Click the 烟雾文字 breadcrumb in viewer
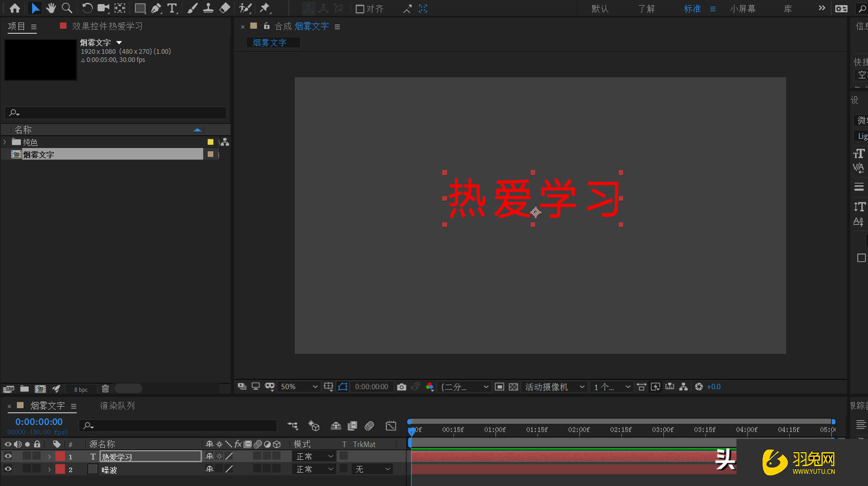This screenshot has height=486, width=868. click(x=270, y=43)
